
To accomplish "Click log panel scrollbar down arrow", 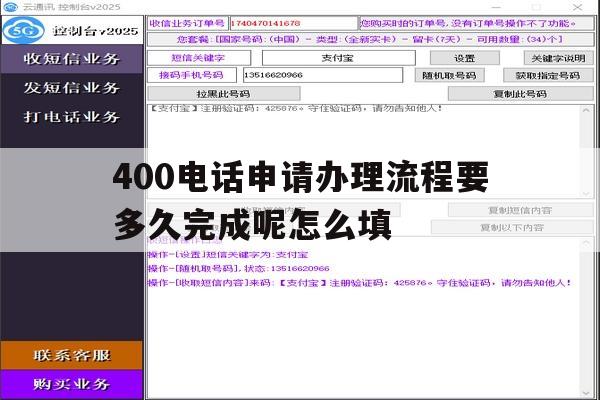I will (586, 393).
